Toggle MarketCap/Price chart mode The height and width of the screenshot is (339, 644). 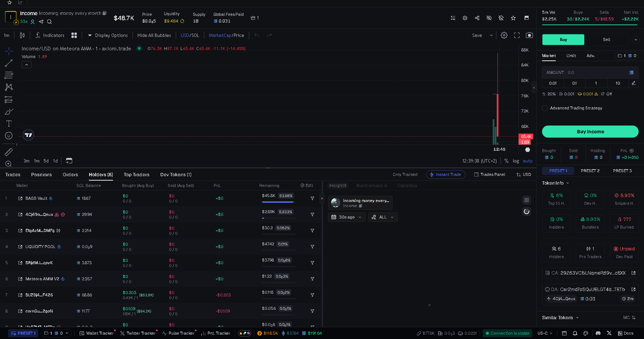click(x=226, y=35)
